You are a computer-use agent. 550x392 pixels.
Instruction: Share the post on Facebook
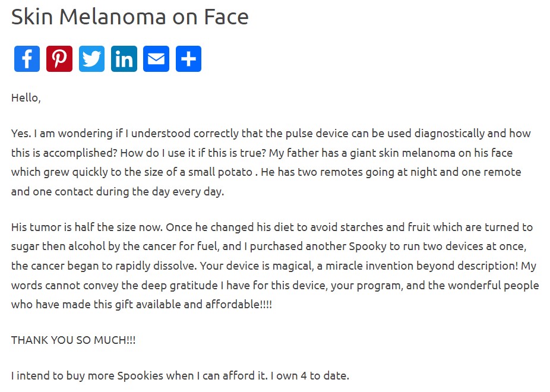27,59
